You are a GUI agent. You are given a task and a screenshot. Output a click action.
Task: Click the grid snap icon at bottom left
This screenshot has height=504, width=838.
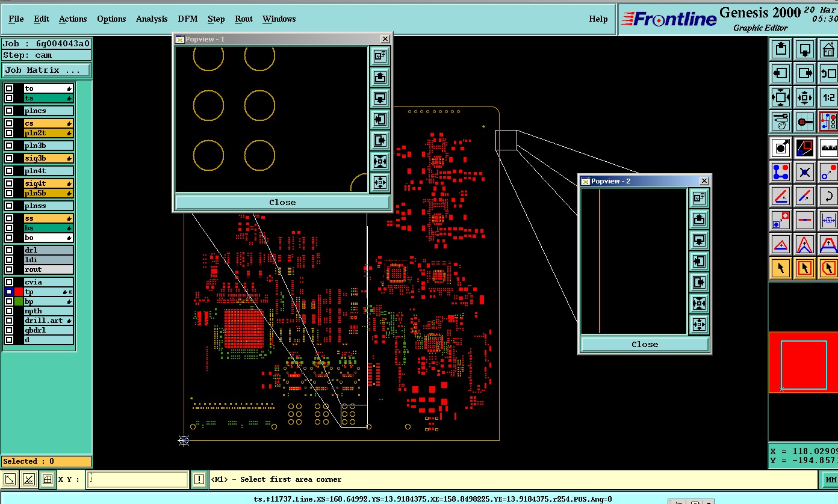(x=46, y=479)
